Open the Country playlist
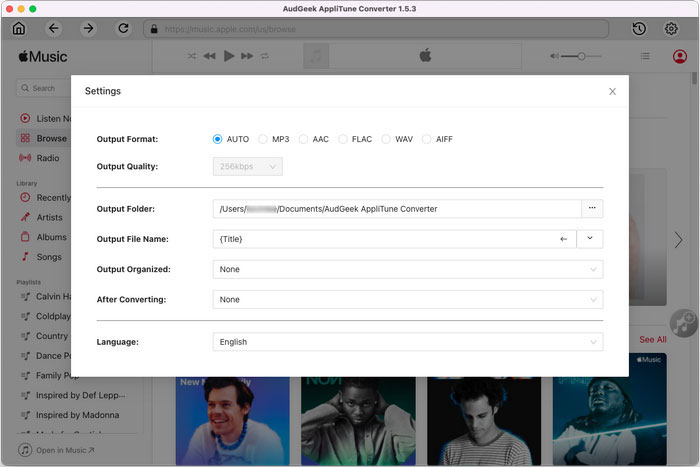Viewport: 700px width, 467px height. point(44,336)
